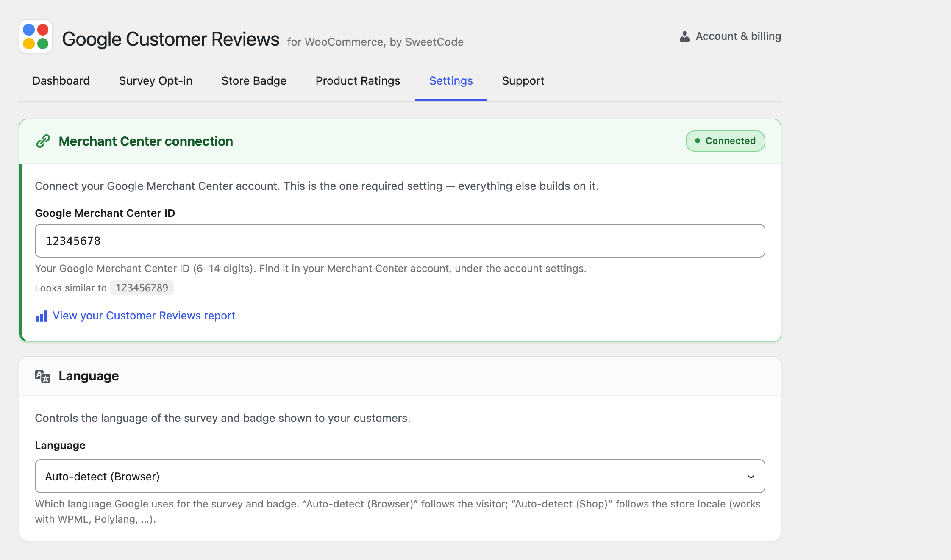Open the Product Ratings tab
Image resolution: width=951 pixels, height=560 pixels.
[358, 81]
